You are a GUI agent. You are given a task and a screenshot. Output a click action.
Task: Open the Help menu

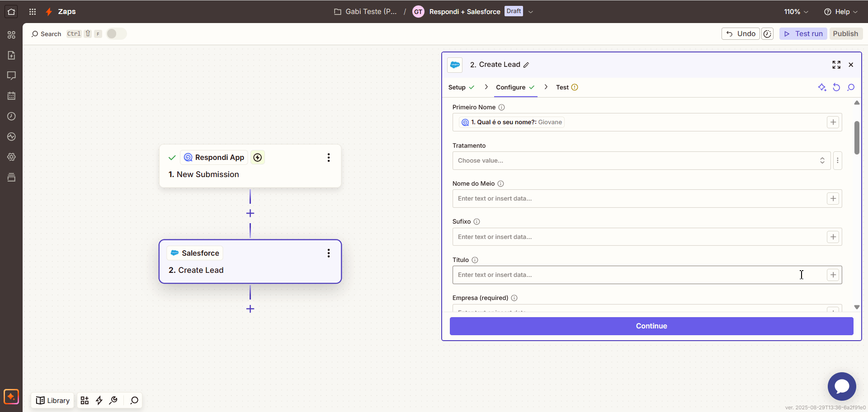[840, 12]
